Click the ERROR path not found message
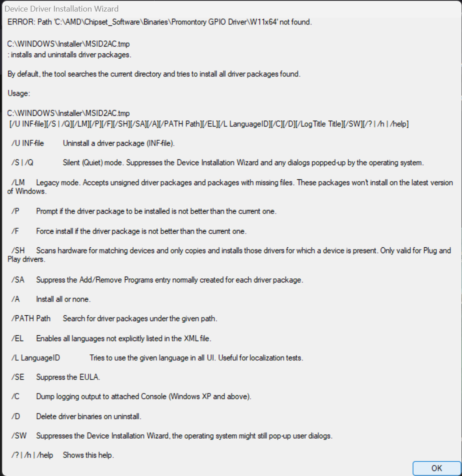 coord(159,22)
